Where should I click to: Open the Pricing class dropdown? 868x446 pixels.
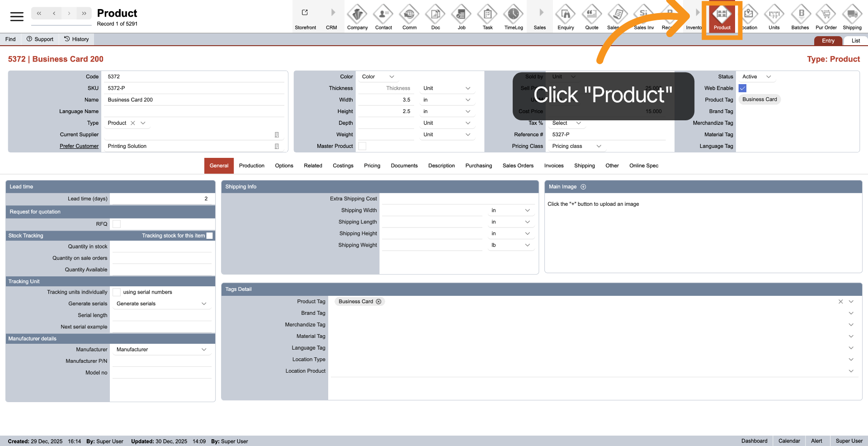(x=576, y=146)
